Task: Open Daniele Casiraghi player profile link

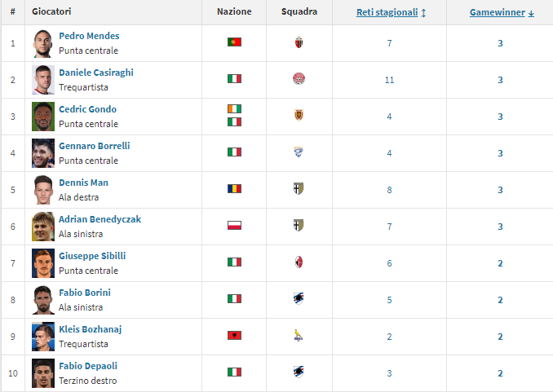Action: click(96, 73)
